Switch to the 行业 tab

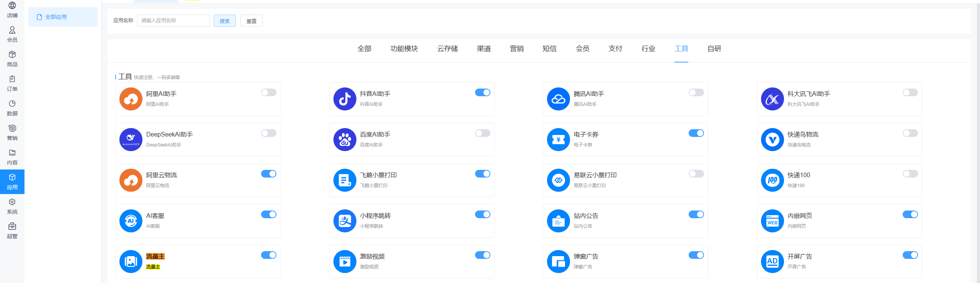(648, 49)
